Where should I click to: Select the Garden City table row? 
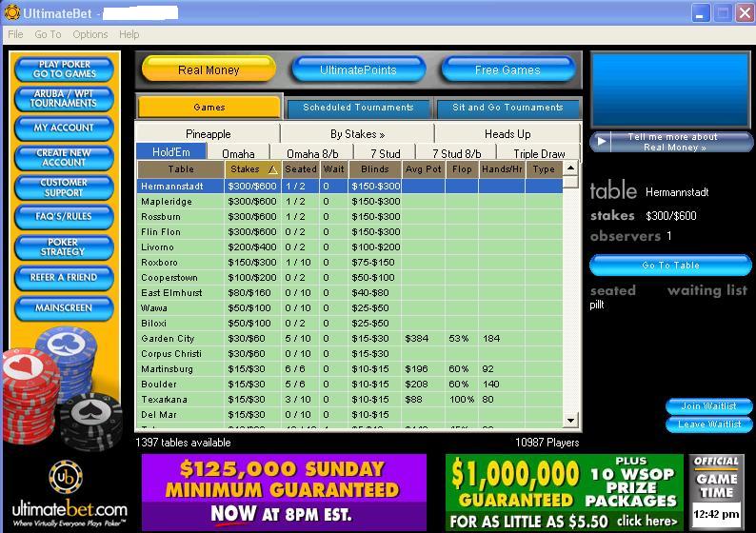click(x=350, y=339)
